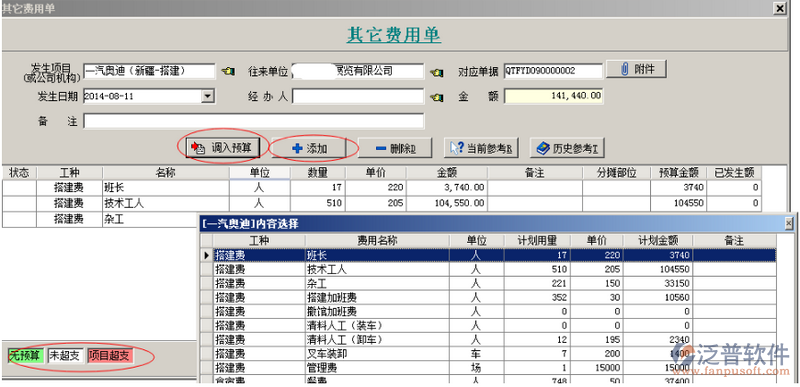Click the 33150 planned amount in popup
Image resolution: width=800 pixels, height=387 pixels.
pyautogui.click(x=658, y=283)
